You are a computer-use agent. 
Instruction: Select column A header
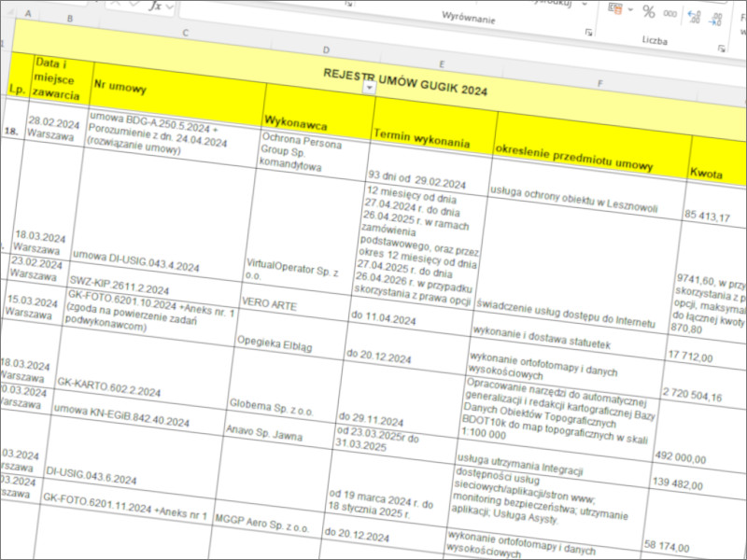[x=28, y=13]
